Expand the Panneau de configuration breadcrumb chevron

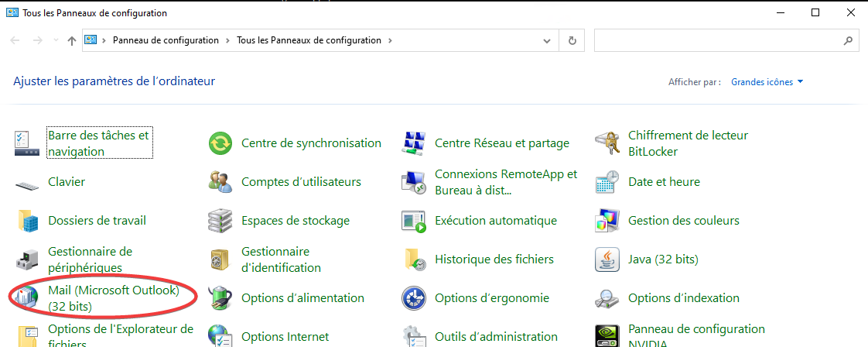click(227, 40)
